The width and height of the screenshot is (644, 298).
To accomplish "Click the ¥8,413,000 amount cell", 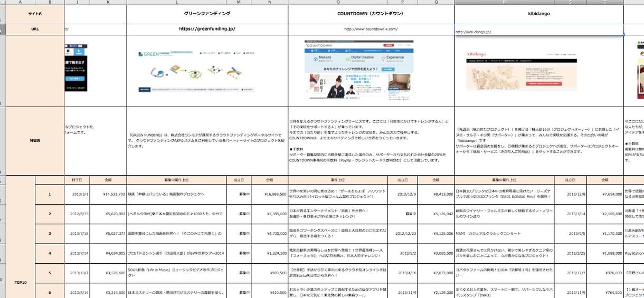I will [436, 194].
